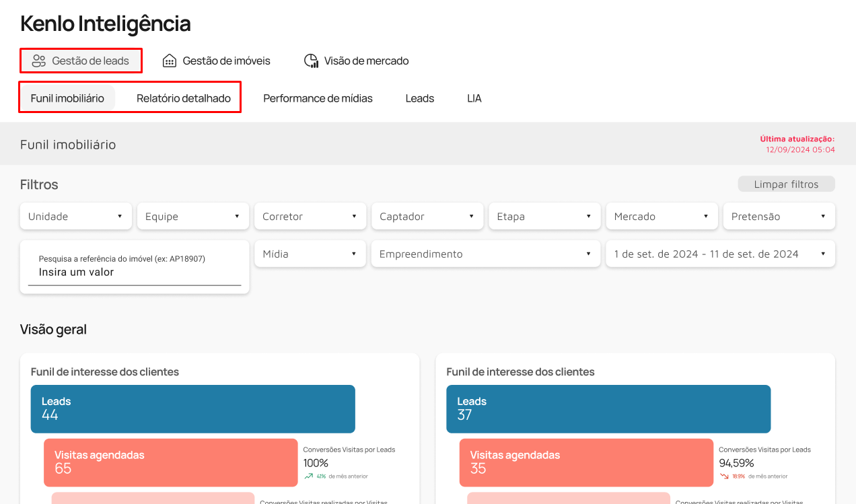Open the Mídia filter dropdown
856x504 pixels.
coord(310,254)
